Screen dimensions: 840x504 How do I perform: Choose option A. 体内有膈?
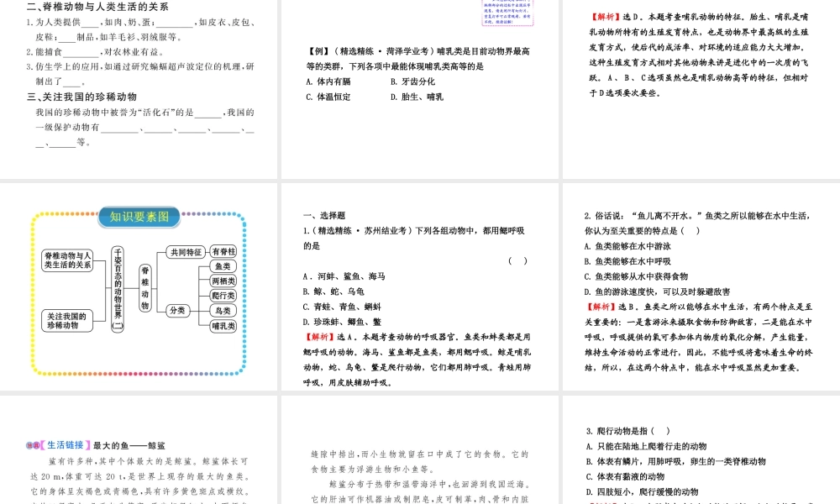point(328,81)
